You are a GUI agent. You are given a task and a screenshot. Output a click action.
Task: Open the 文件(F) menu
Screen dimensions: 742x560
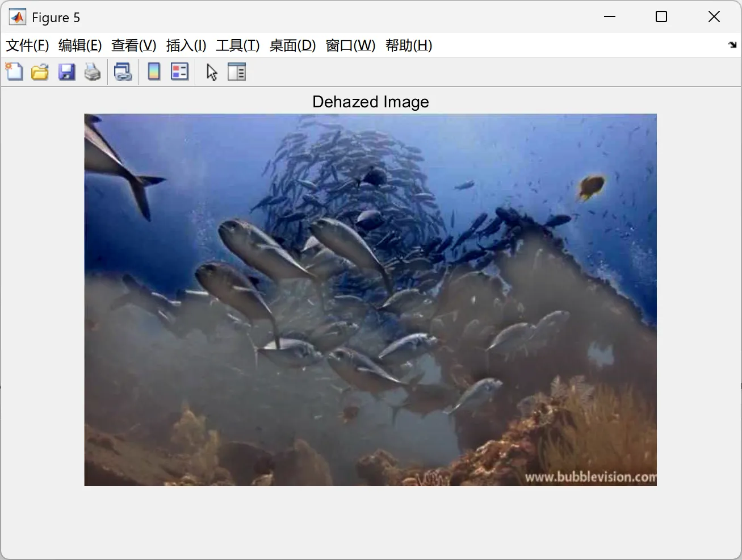pos(27,45)
